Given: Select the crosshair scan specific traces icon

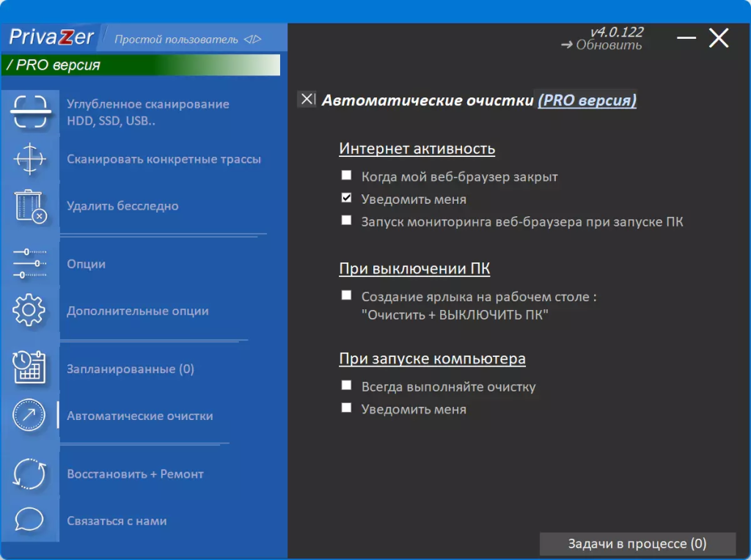Looking at the screenshot, I should [29, 158].
